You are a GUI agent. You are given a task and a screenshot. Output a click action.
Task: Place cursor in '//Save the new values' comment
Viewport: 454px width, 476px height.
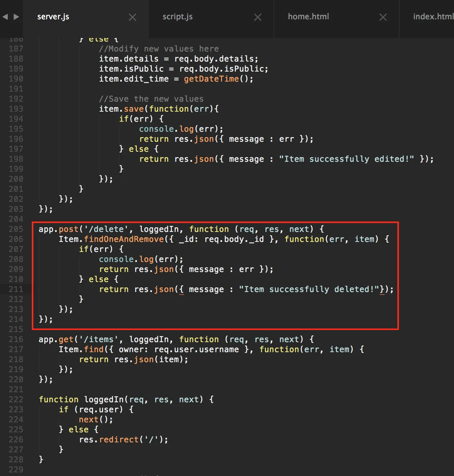click(151, 99)
